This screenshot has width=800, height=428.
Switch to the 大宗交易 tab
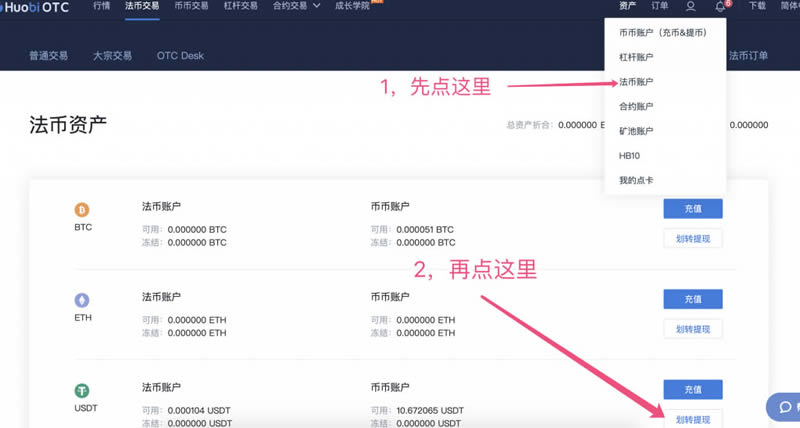[112, 56]
